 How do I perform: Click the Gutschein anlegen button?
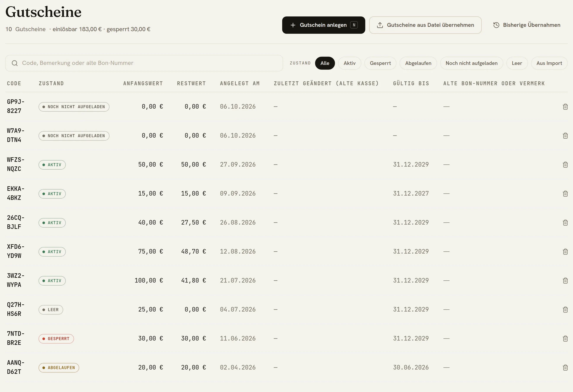[x=324, y=25]
